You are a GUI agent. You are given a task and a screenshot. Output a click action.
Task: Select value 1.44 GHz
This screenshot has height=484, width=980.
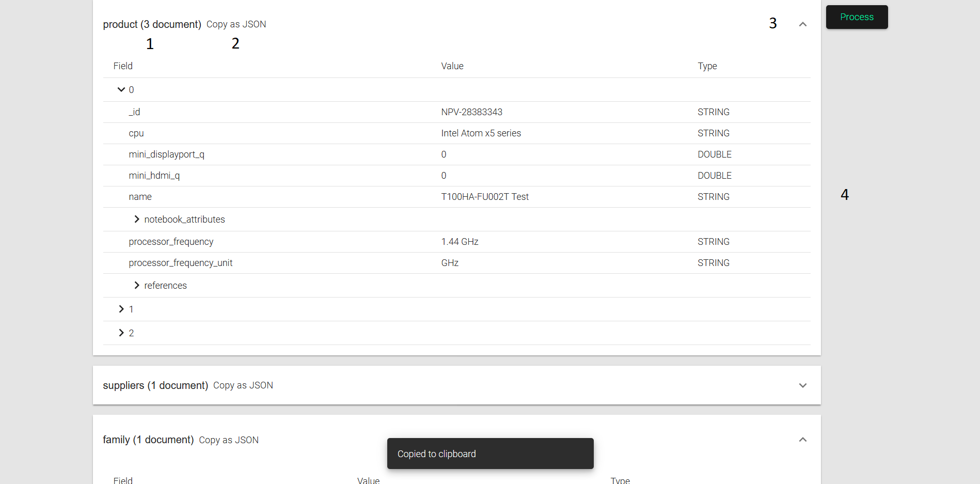point(460,242)
